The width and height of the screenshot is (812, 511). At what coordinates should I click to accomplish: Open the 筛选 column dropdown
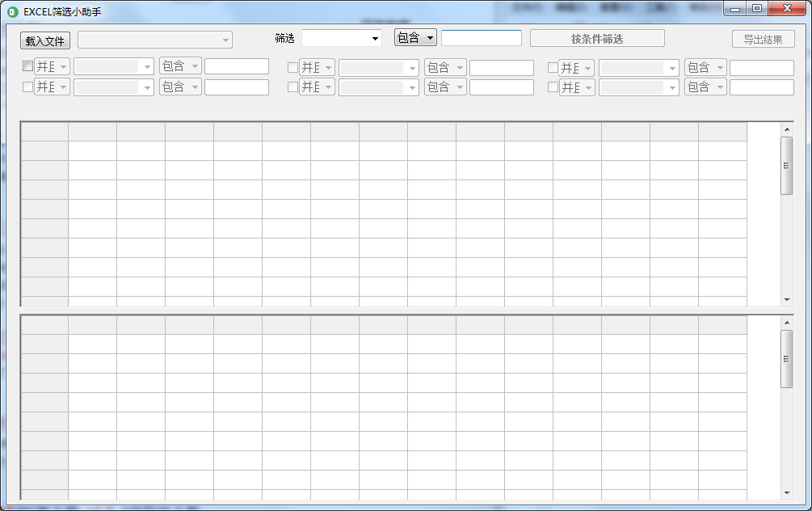click(342, 38)
